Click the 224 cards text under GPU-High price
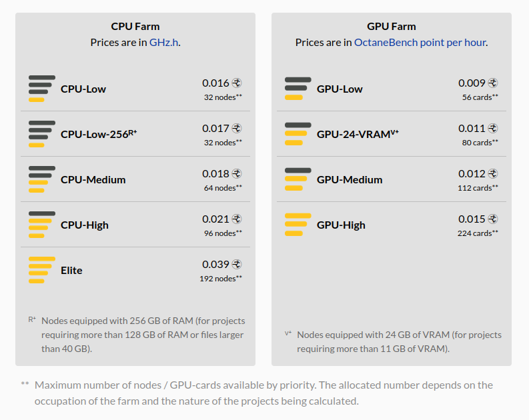 (x=475, y=233)
